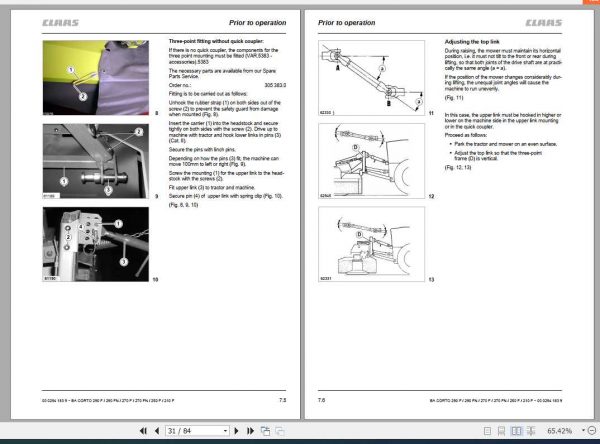The width and height of the screenshot is (600, 444).
Task: Click figure 9 headstock pin photo
Action: [x=96, y=161]
